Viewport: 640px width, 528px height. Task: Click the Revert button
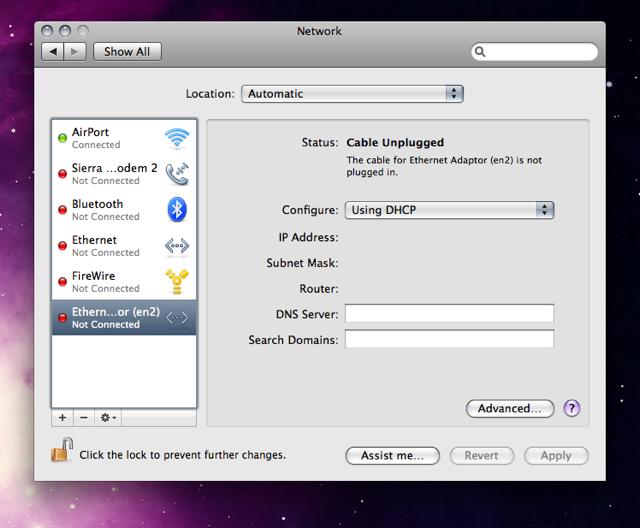pos(481,456)
